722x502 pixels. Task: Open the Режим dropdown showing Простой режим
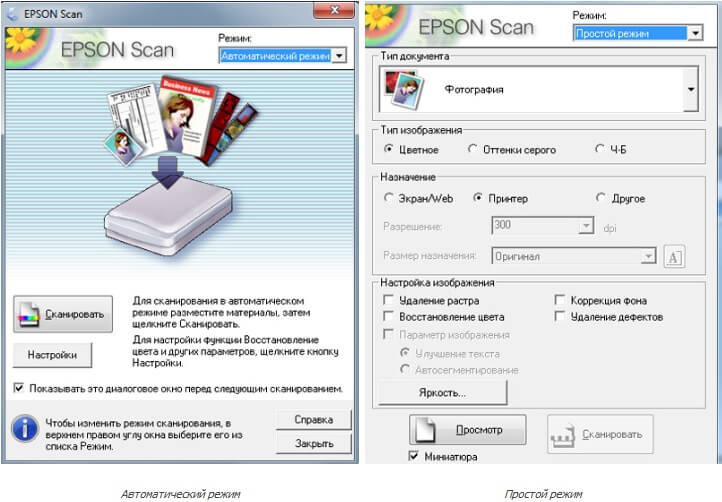(x=638, y=33)
